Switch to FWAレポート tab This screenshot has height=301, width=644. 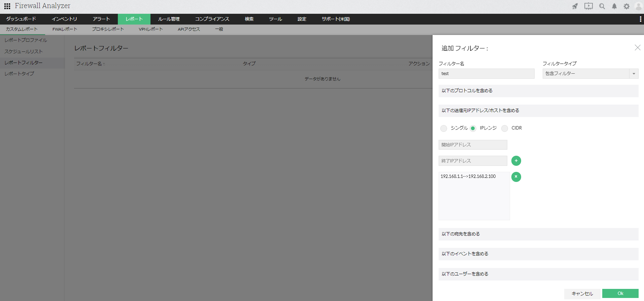point(65,29)
